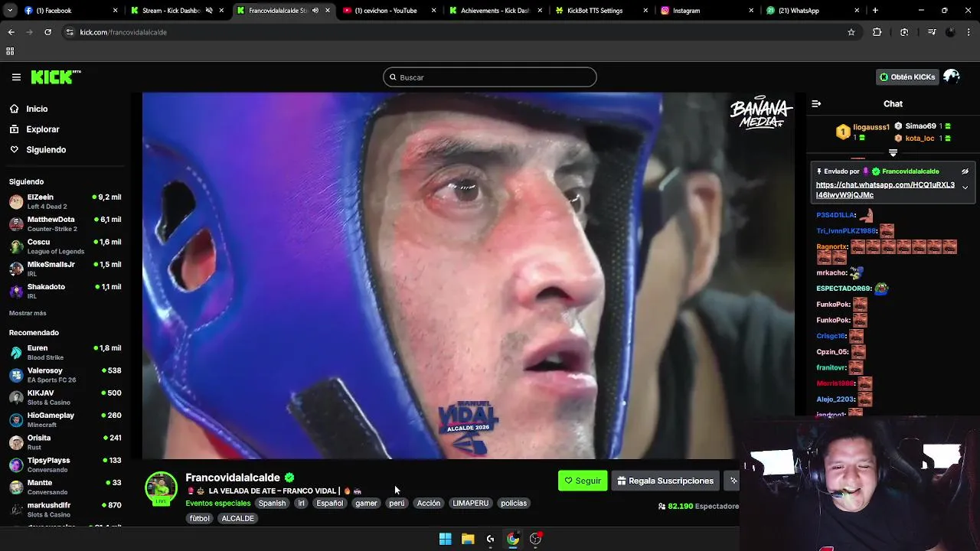
Task: Open the pinned WhatsApp chat link
Action: tap(885, 190)
